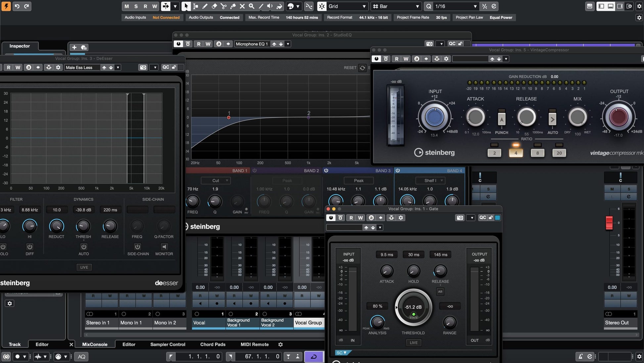Viewport: 644px width, 363px height.
Task: Expand the Male Ess Less preset menu
Action: [118, 67]
